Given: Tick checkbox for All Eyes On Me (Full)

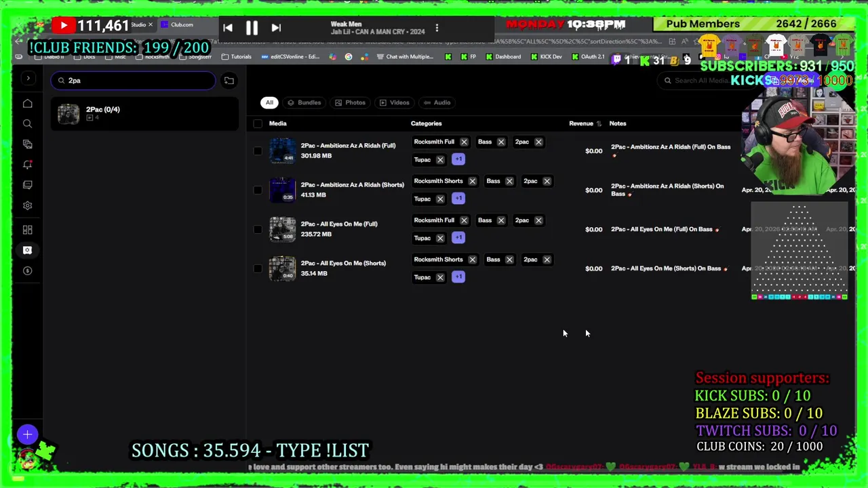Looking at the screenshot, I should (258, 230).
